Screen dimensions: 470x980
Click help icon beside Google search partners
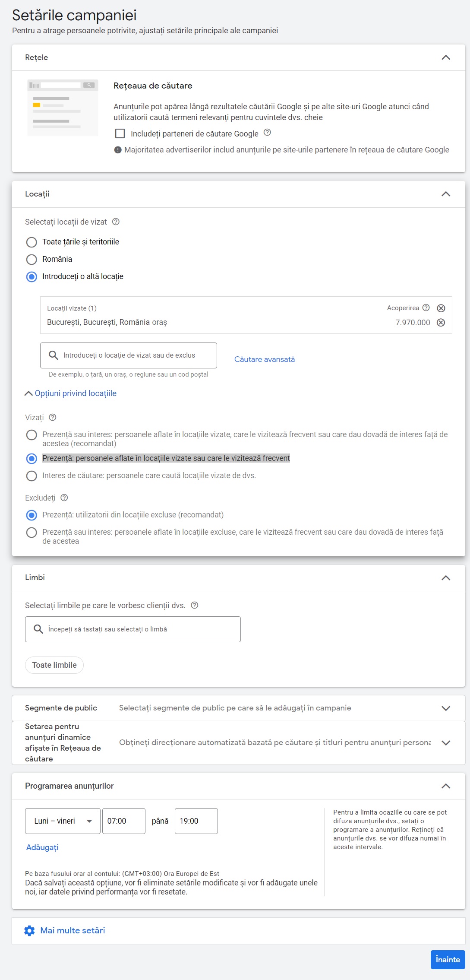coord(267,133)
